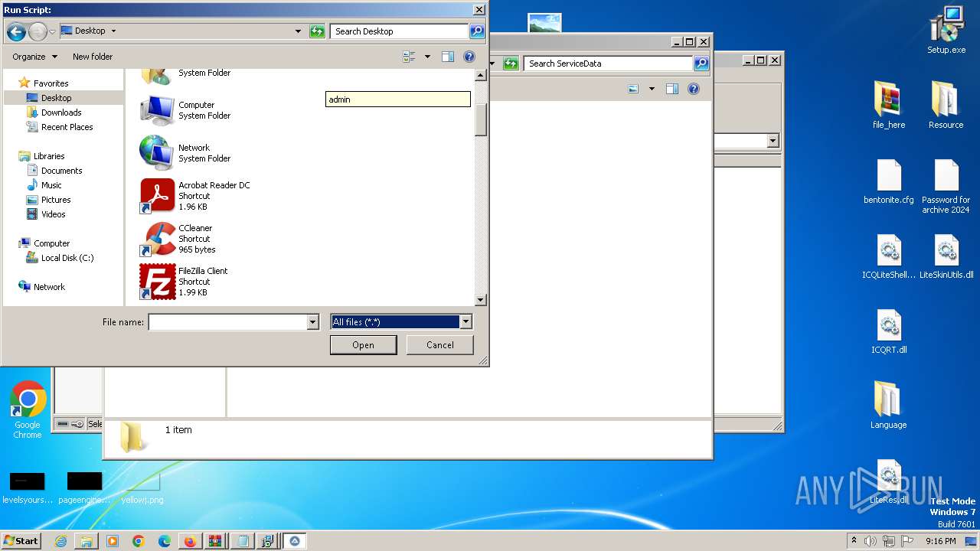Click the file list scrollbar up arrow
Viewport: 980px width, 551px height.
tap(481, 75)
